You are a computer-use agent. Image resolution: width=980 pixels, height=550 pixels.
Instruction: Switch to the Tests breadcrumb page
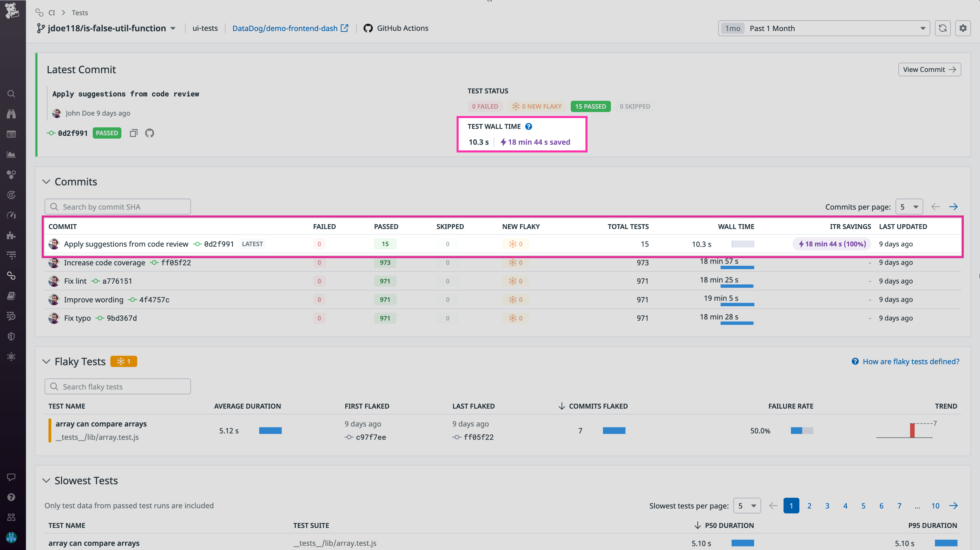click(x=80, y=12)
